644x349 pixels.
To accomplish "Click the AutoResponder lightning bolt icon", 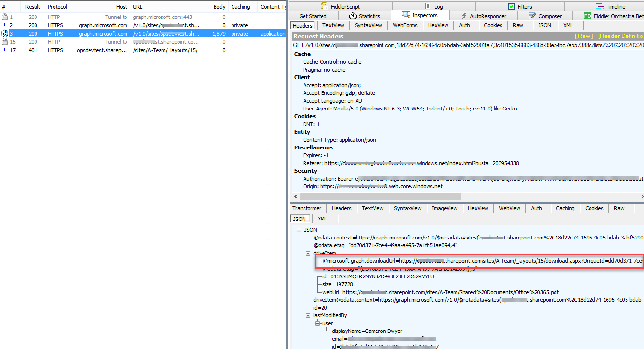I will (x=465, y=16).
